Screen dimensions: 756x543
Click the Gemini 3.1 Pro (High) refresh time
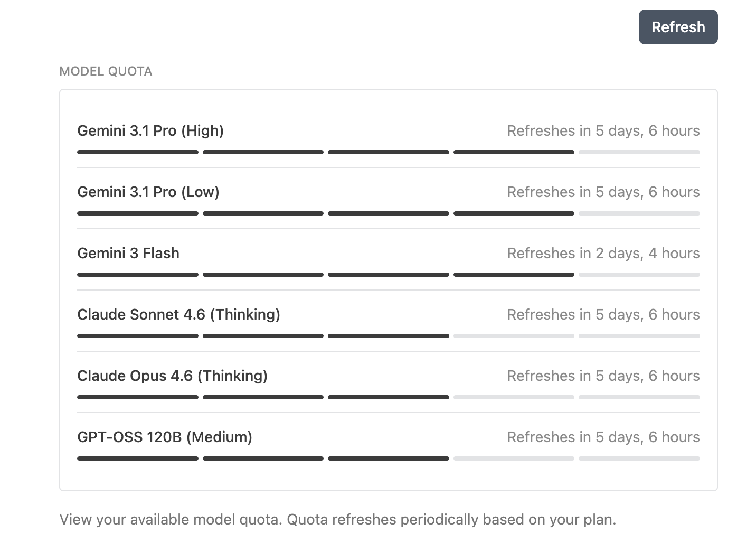pyautogui.click(x=603, y=130)
